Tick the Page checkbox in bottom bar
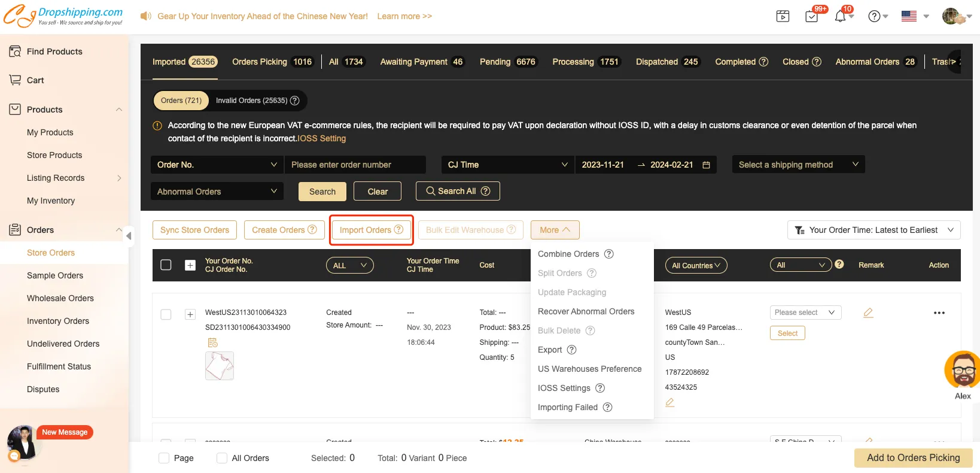Viewport: 980px width, 473px height. pyautogui.click(x=164, y=458)
